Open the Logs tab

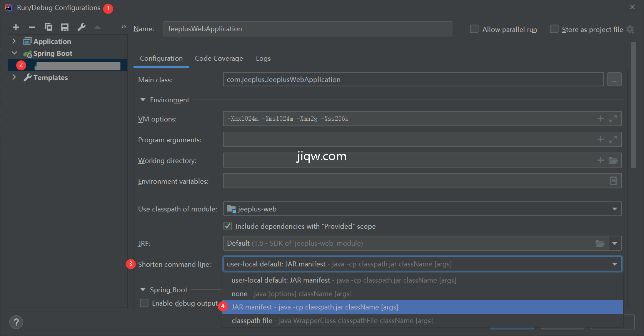point(263,58)
